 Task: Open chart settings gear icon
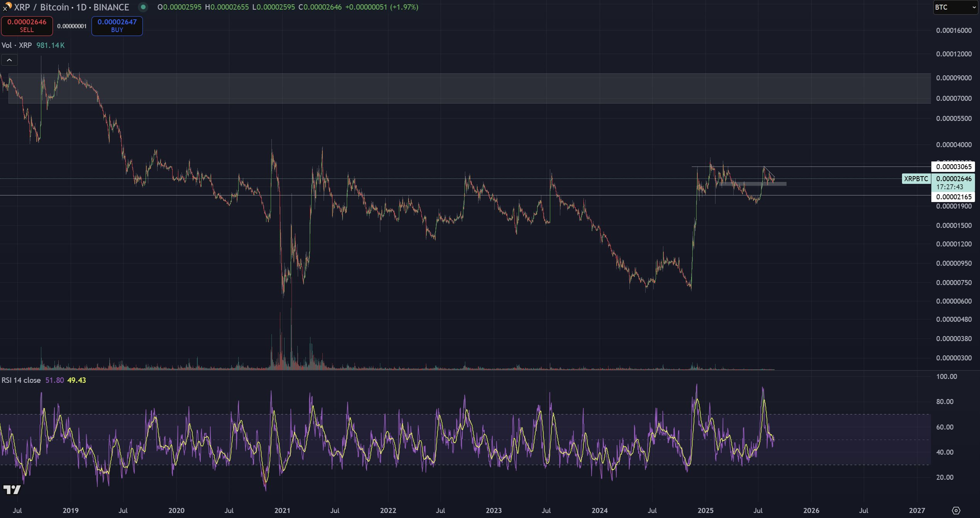956,510
